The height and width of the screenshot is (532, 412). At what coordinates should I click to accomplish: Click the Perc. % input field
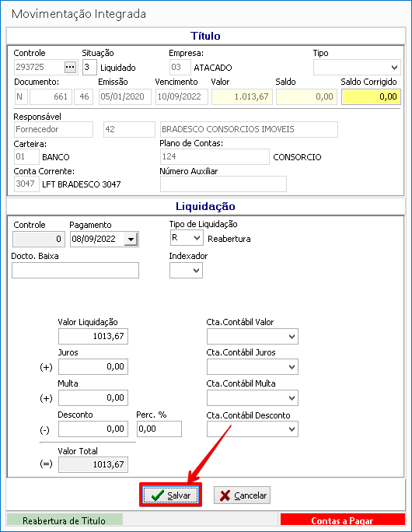(x=159, y=429)
